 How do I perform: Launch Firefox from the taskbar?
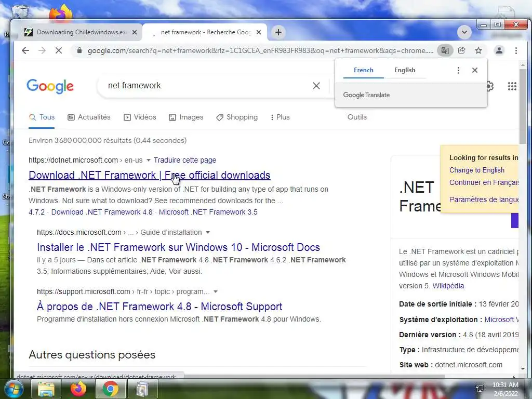click(x=78, y=389)
